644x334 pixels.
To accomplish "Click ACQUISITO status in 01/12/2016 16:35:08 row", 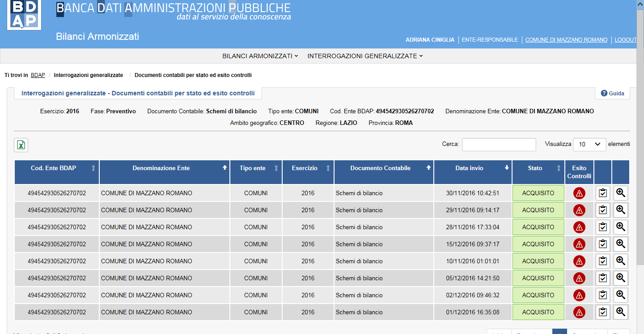I will pyautogui.click(x=538, y=313).
